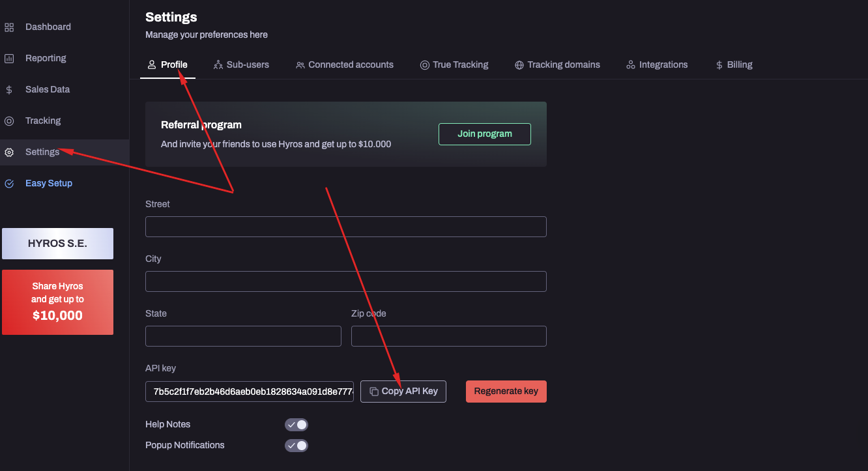Select the Dashboard icon in the sidebar

coord(9,27)
